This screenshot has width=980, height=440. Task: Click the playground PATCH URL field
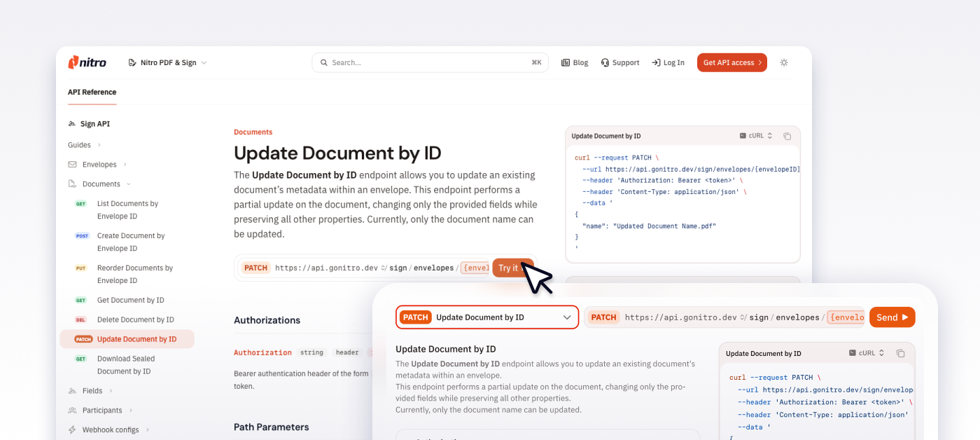click(724, 317)
